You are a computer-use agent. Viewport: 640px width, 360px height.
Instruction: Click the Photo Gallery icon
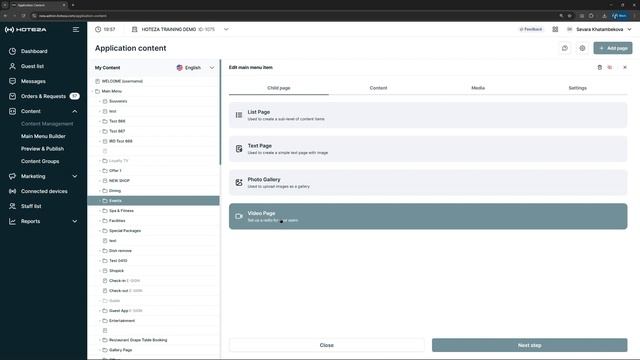click(x=239, y=182)
